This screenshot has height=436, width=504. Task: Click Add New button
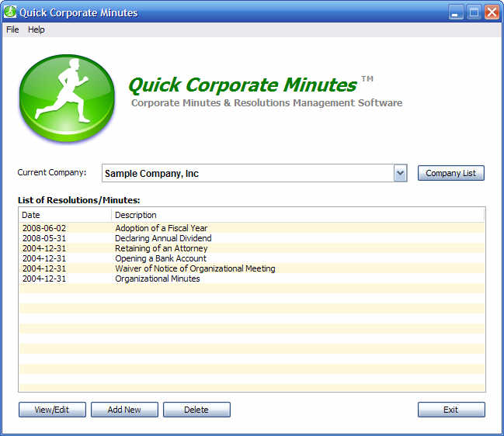click(124, 410)
